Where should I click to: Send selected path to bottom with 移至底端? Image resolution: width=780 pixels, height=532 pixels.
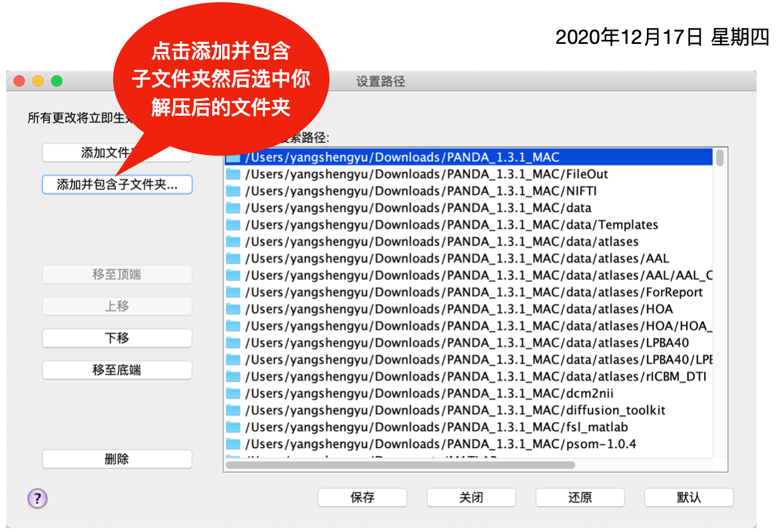pos(117,370)
